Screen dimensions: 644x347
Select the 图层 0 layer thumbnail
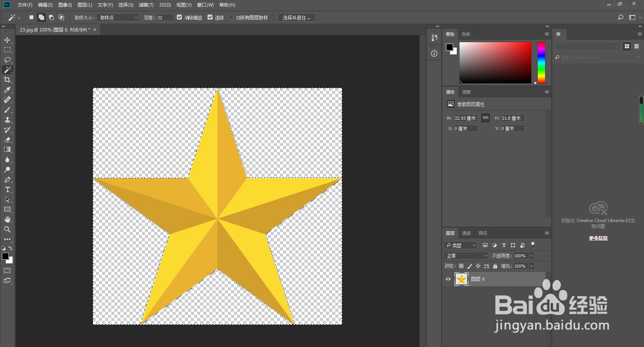click(x=461, y=279)
